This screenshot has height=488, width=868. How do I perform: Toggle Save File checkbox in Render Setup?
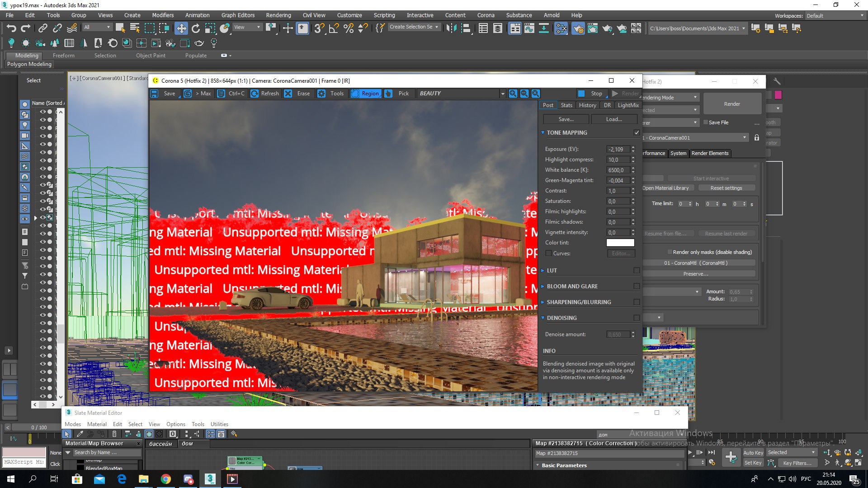click(x=706, y=122)
